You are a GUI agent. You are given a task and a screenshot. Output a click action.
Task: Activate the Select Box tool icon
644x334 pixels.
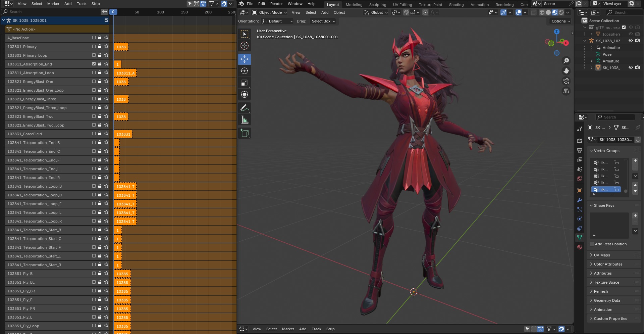(245, 34)
